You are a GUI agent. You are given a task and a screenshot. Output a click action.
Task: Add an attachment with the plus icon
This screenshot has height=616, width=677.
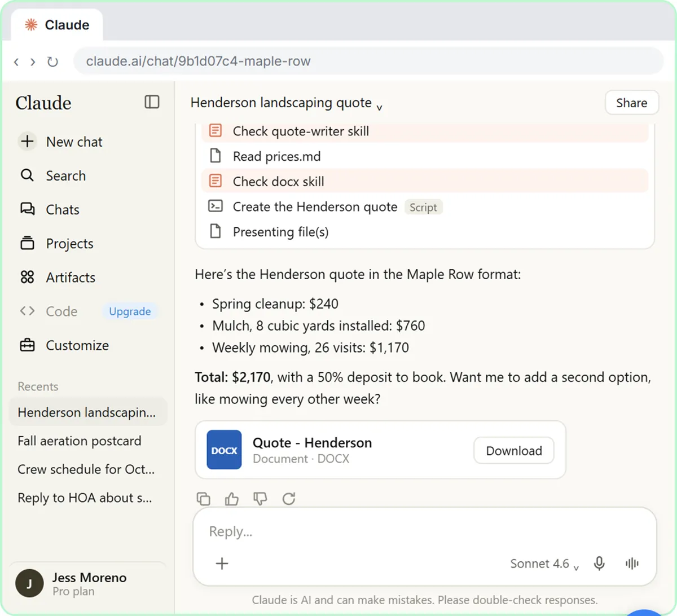222,563
